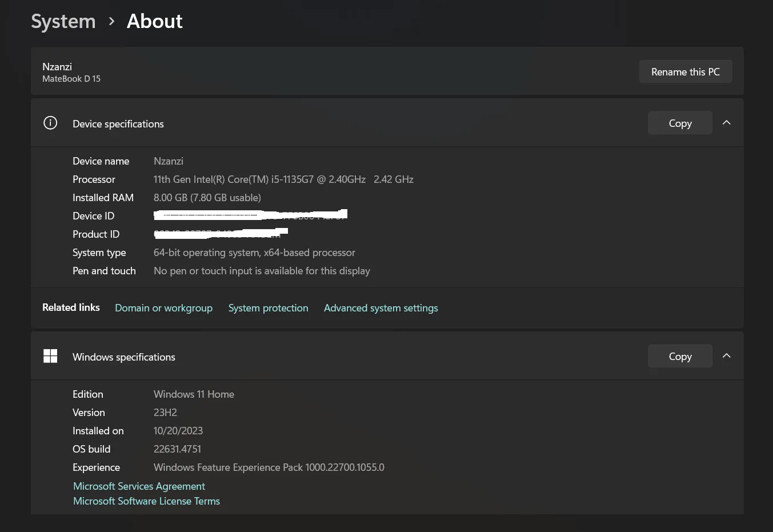Select the OS build value 22631.4751
The height and width of the screenshot is (532, 773).
[177, 449]
